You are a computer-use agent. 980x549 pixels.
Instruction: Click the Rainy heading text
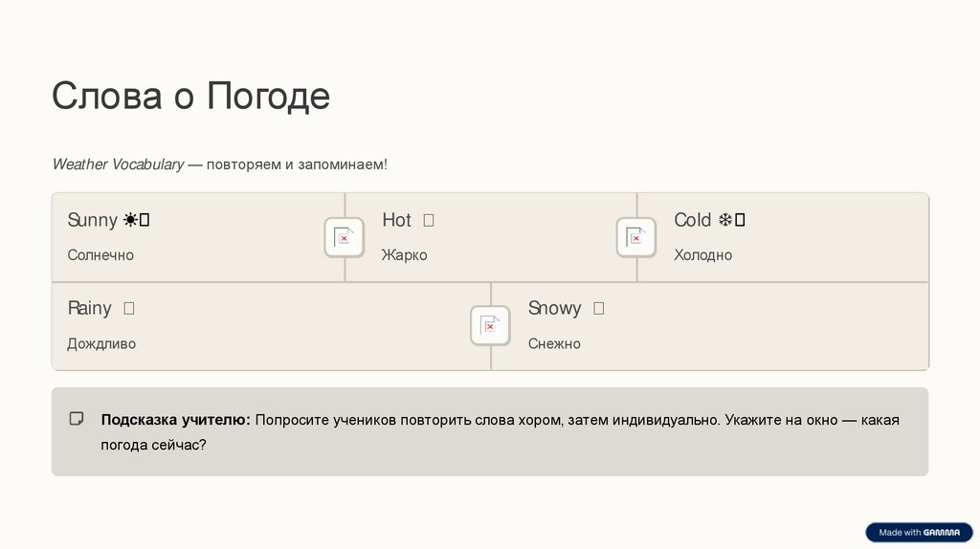(x=89, y=309)
